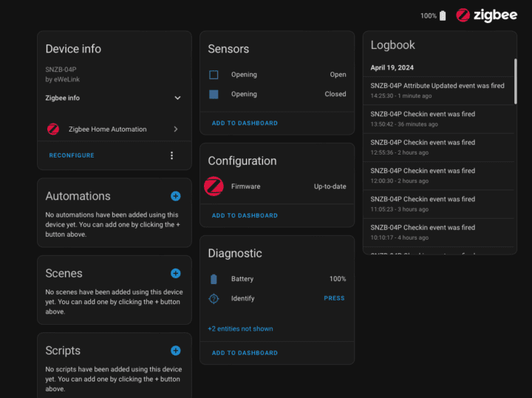Screen dimensions: 532x398
Task: Add a scene with the plus icon
Action: tap(175, 273)
